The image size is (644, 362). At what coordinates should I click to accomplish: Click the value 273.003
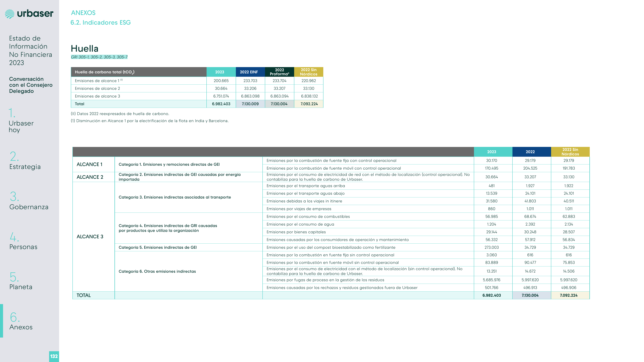point(492,247)
